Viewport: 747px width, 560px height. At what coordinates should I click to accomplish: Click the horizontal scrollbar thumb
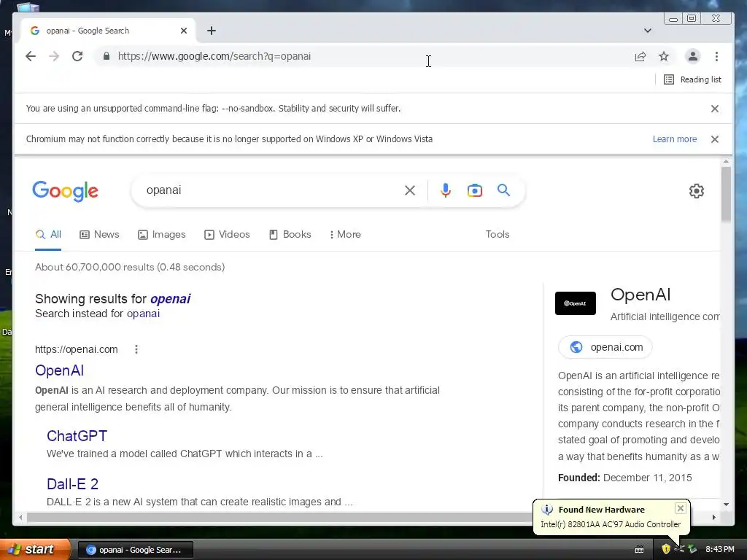[280, 517]
